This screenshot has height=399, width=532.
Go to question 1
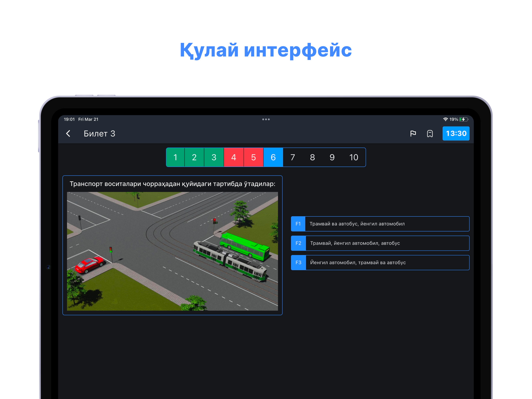pyautogui.click(x=175, y=157)
